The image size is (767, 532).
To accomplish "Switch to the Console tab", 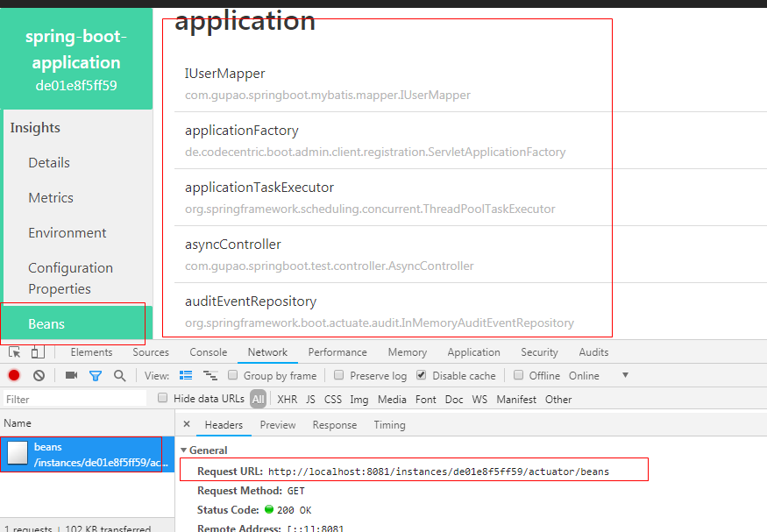I will [x=209, y=352].
